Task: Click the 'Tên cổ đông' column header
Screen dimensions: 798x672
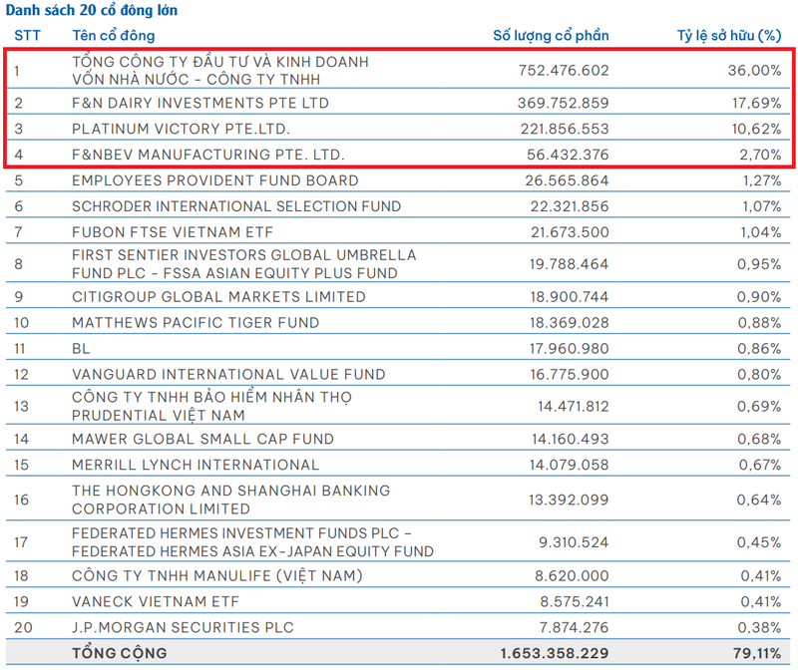Action: point(115,36)
